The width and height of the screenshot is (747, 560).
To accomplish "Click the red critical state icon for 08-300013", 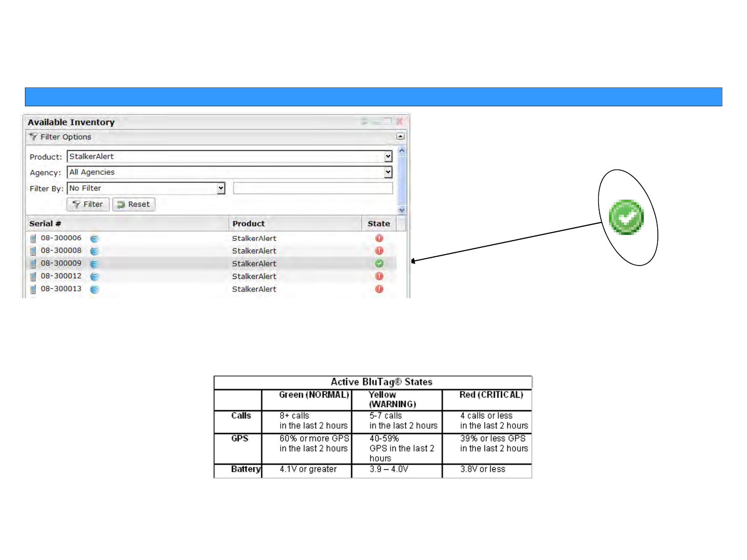I will tap(379, 289).
